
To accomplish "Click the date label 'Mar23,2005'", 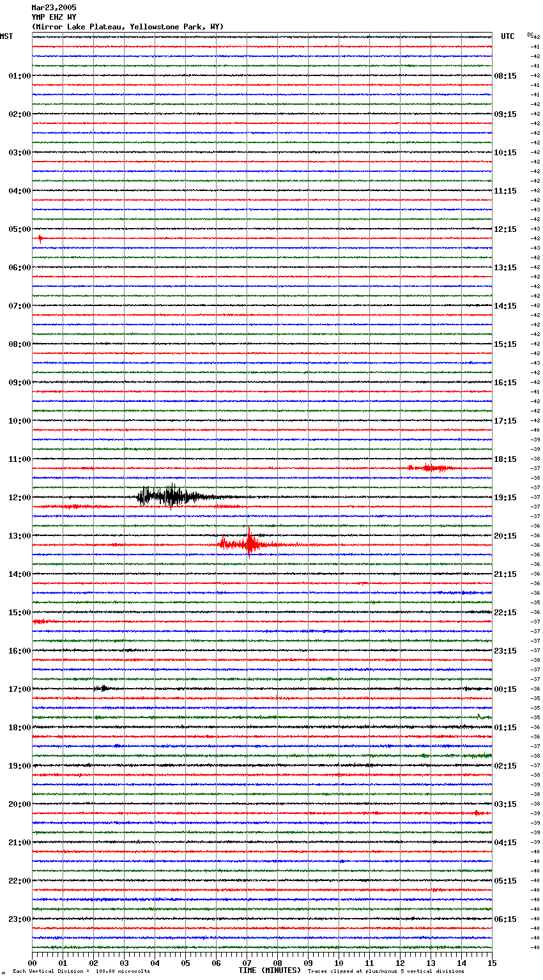I will click(54, 8).
